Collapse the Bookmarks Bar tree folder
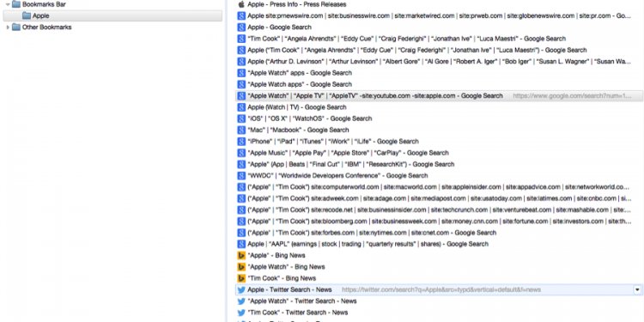 pyautogui.click(x=8, y=4)
